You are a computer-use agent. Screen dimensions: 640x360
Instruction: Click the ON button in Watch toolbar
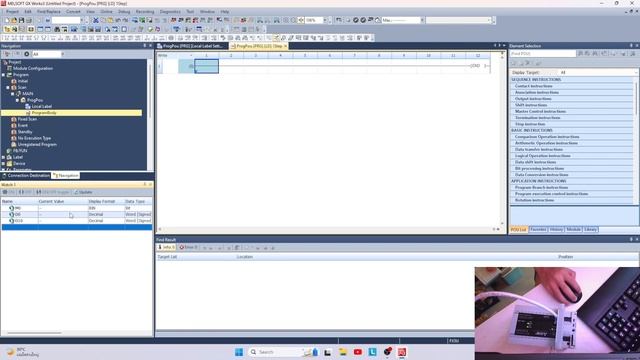[x=9, y=192]
